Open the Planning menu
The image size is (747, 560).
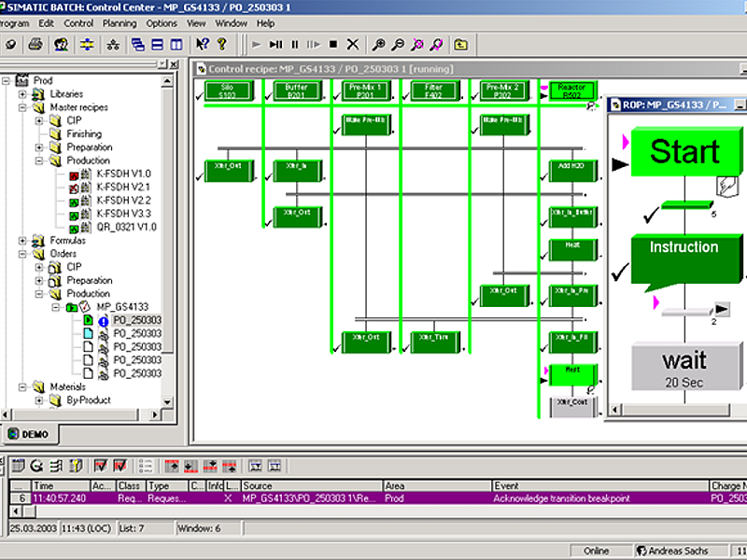(x=120, y=23)
